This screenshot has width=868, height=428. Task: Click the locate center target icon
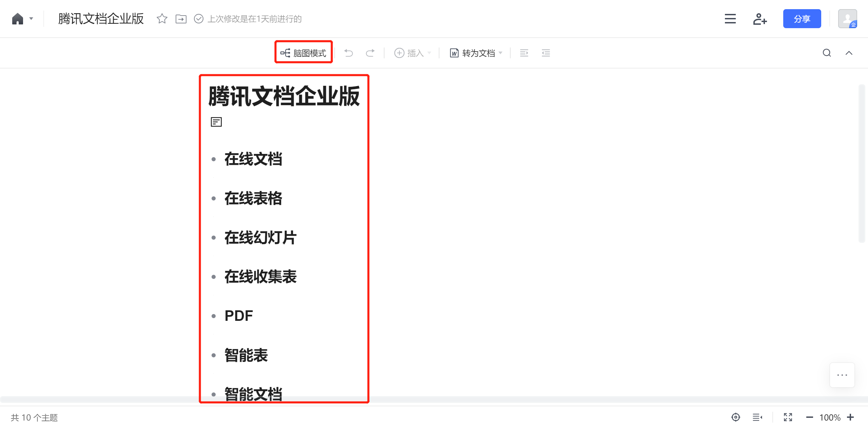coord(735,417)
